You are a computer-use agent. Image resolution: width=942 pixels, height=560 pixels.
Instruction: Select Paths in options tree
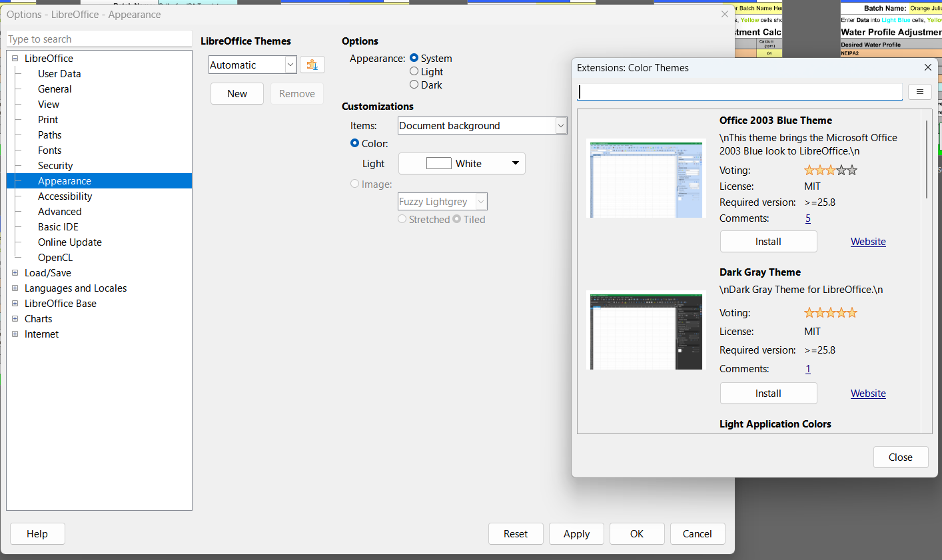(49, 135)
